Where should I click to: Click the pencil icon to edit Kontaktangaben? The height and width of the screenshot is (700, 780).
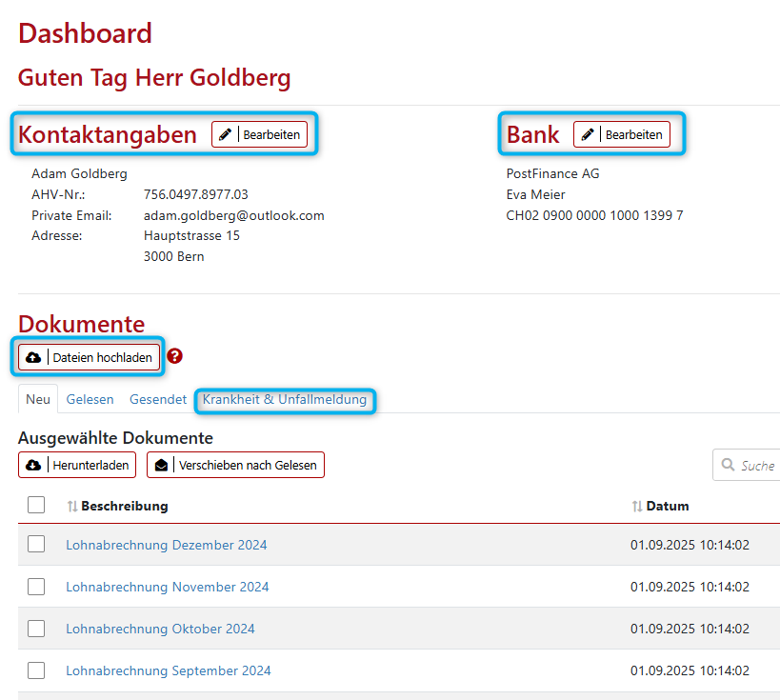point(227,134)
